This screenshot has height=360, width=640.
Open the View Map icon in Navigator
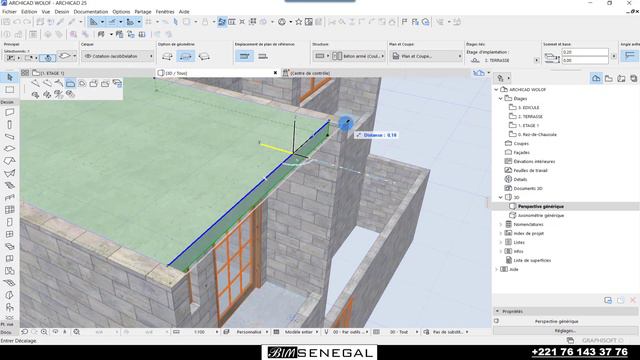[609, 78]
